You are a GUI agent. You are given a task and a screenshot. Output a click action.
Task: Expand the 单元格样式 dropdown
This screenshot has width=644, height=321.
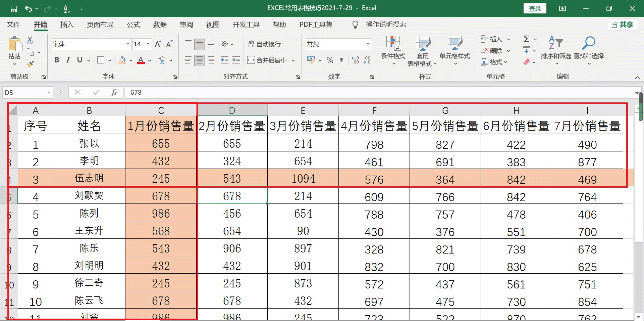[455, 64]
